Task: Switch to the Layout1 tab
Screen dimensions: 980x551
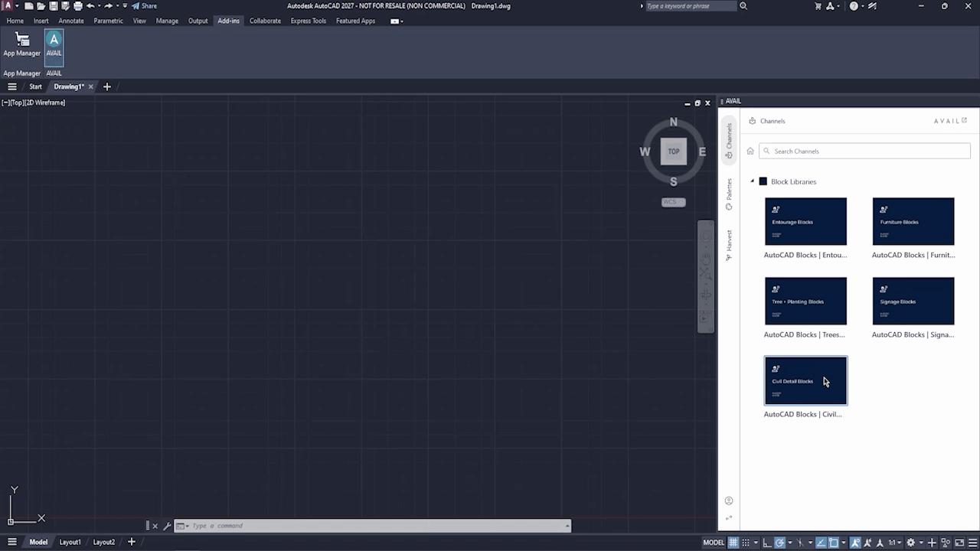Action: (x=70, y=542)
